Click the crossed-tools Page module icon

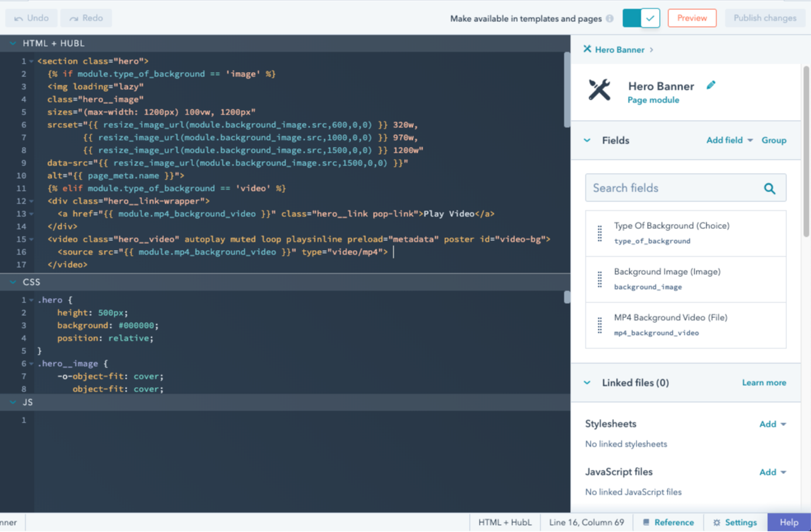[599, 90]
